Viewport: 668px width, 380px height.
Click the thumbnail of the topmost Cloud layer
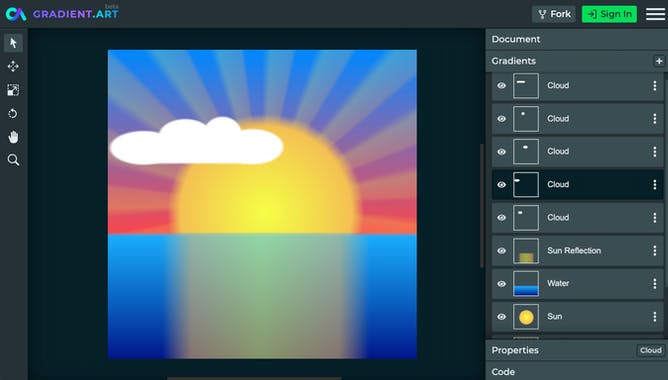click(526, 86)
